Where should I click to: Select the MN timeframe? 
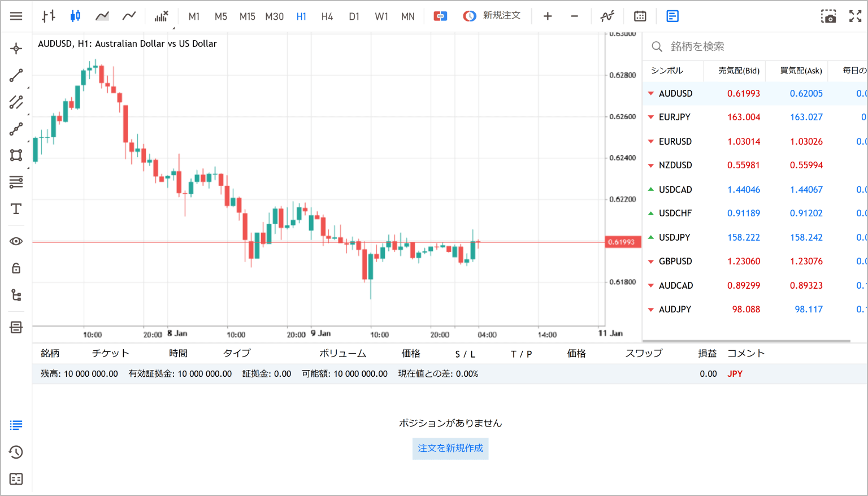coord(407,16)
